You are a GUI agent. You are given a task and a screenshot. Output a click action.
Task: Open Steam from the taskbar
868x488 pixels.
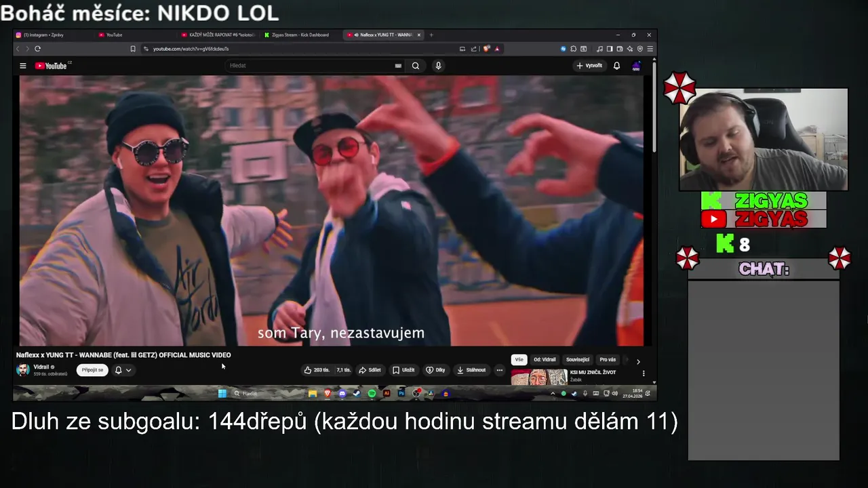(x=357, y=393)
